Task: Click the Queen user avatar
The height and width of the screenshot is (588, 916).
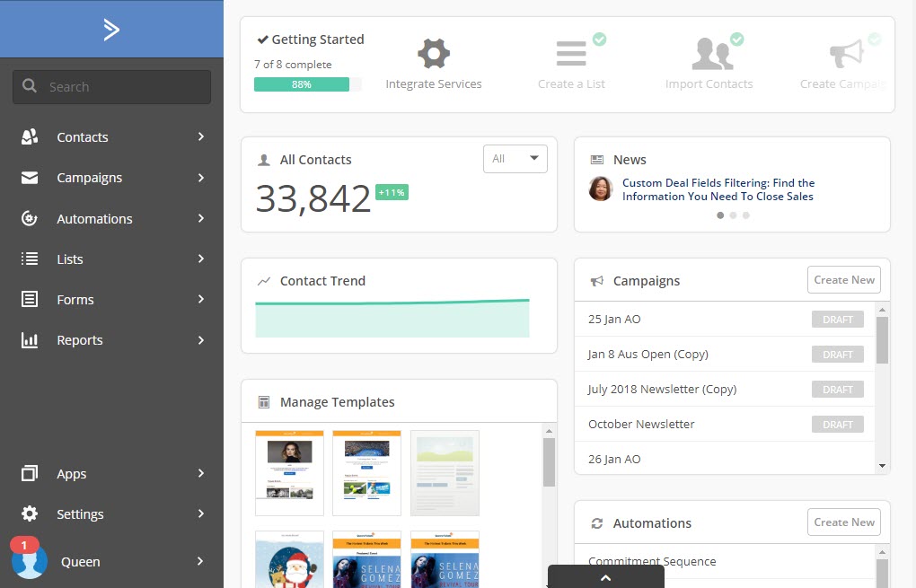Action: [30, 561]
